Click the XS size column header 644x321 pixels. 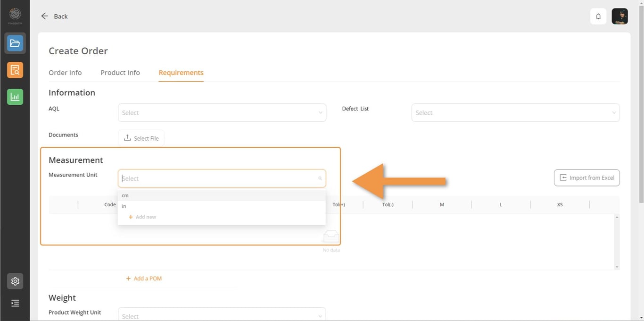[560, 205]
